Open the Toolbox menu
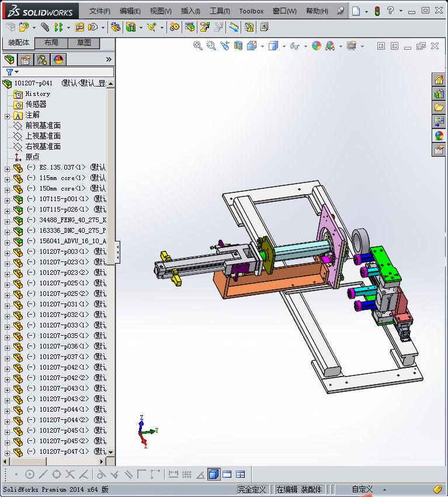 click(251, 11)
